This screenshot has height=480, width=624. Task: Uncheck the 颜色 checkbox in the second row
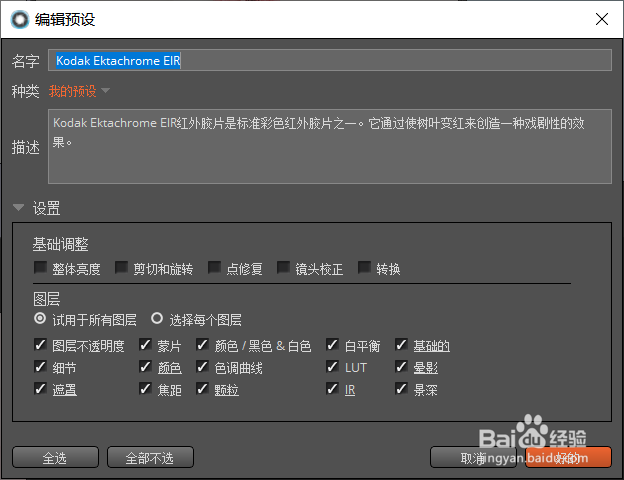[145, 367]
